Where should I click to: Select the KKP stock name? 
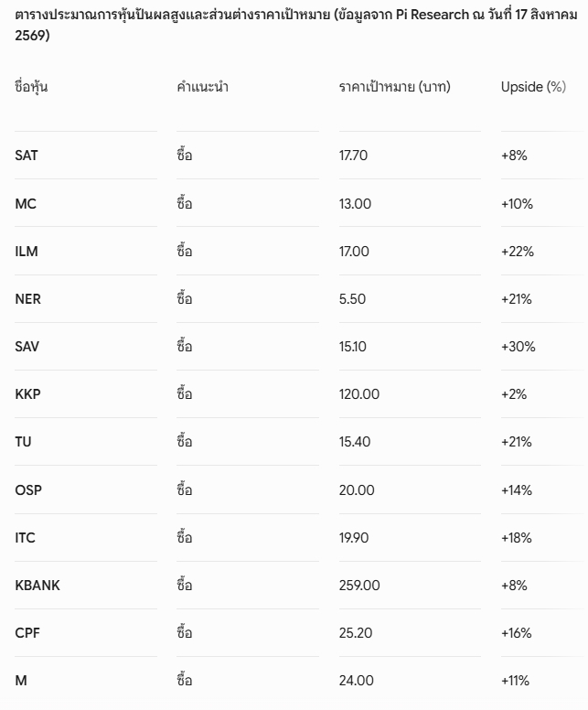[x=27, y=394]
